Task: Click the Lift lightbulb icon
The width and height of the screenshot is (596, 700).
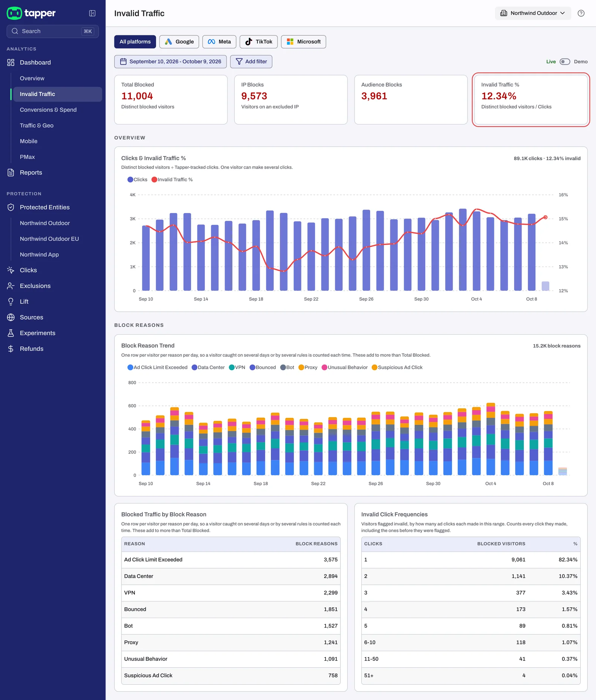Action: pos(11,302)
